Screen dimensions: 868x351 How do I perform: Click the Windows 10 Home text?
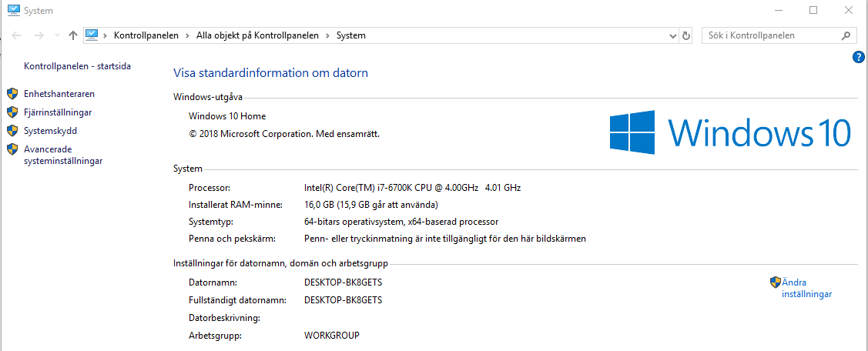[227, 116]
